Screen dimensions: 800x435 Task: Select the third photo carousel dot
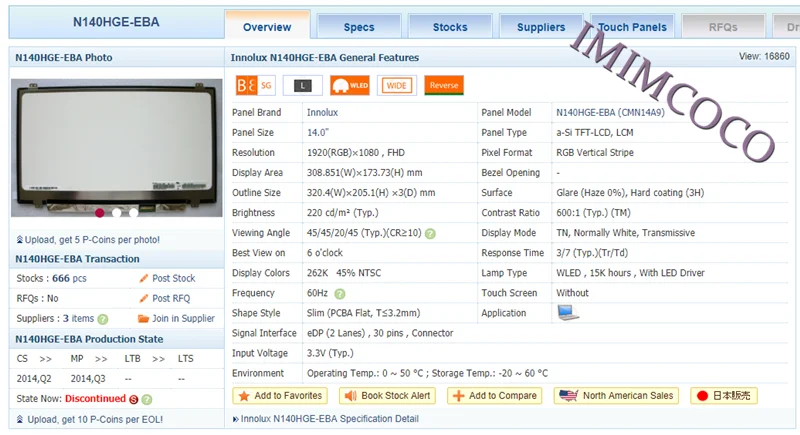coord(133,213)
